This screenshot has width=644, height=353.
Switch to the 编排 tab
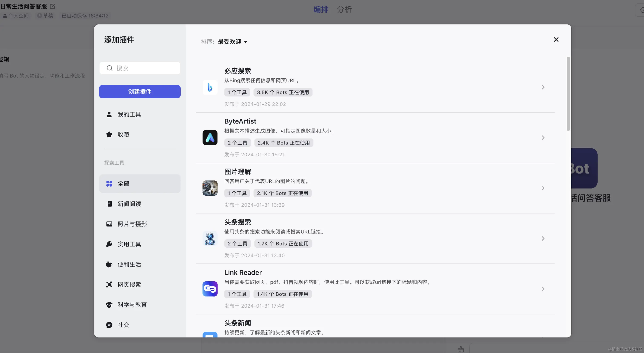click(x=321, y=9)
